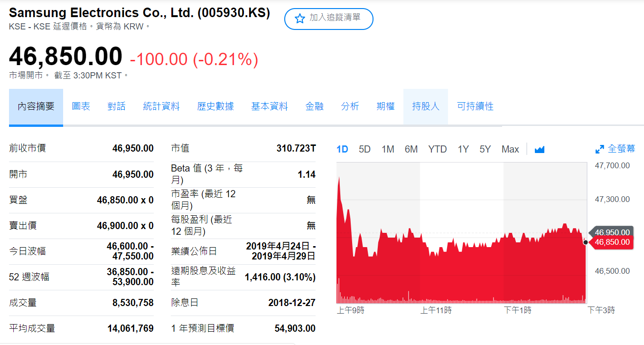Select the 1D chart range
The image size is (644, 345).
(342, 149)
